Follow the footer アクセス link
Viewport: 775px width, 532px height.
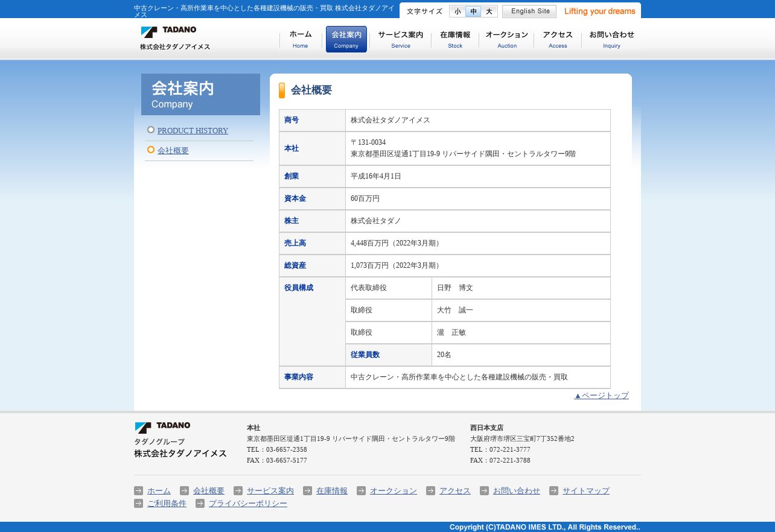point(455,491)
